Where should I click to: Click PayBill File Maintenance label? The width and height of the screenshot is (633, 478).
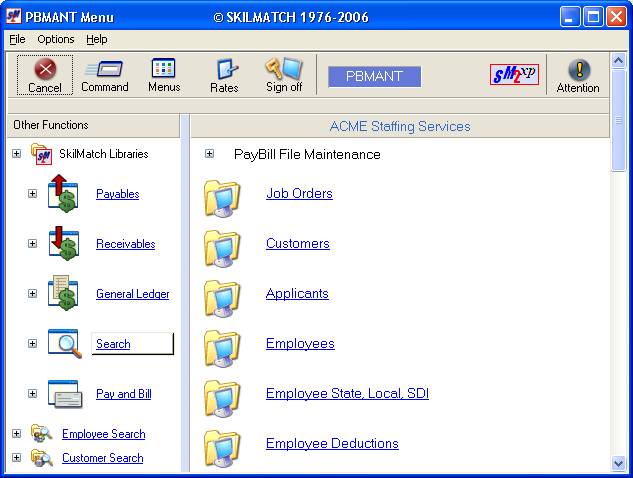pyautogui.click(x=307, y=154)
